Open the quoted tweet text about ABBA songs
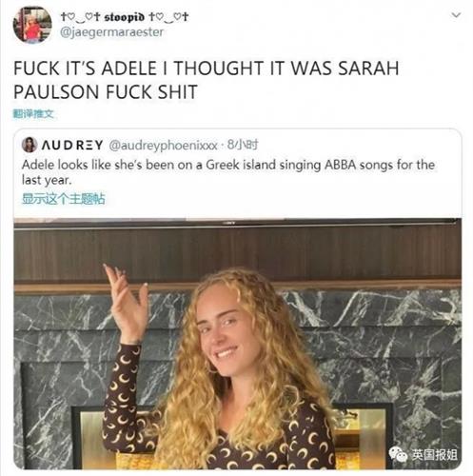 [228, 172]
